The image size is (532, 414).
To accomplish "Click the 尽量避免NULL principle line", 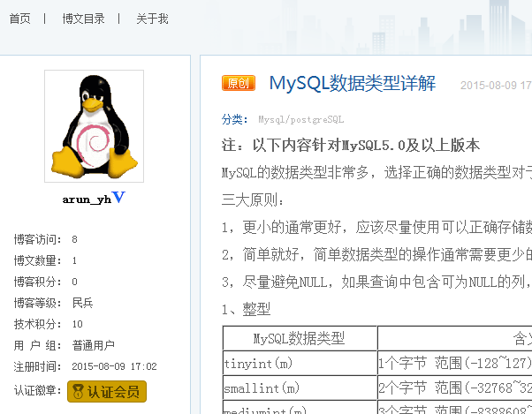I will click(376, 282).
